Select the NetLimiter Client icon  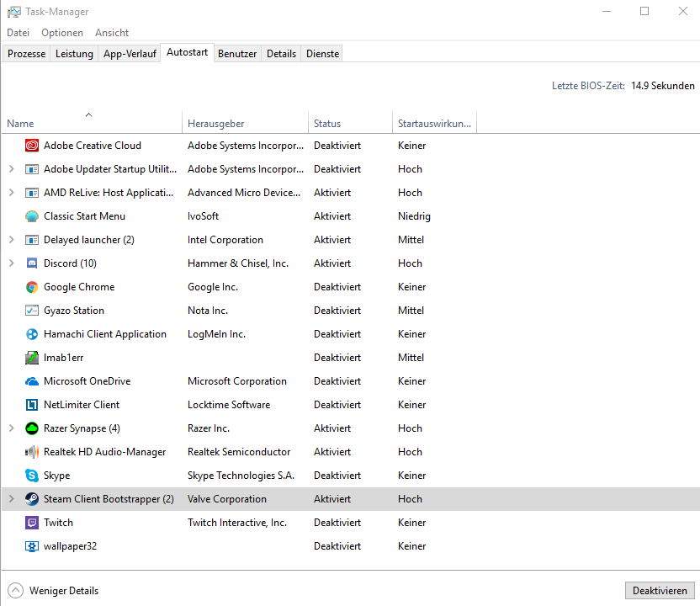[32, 405]
